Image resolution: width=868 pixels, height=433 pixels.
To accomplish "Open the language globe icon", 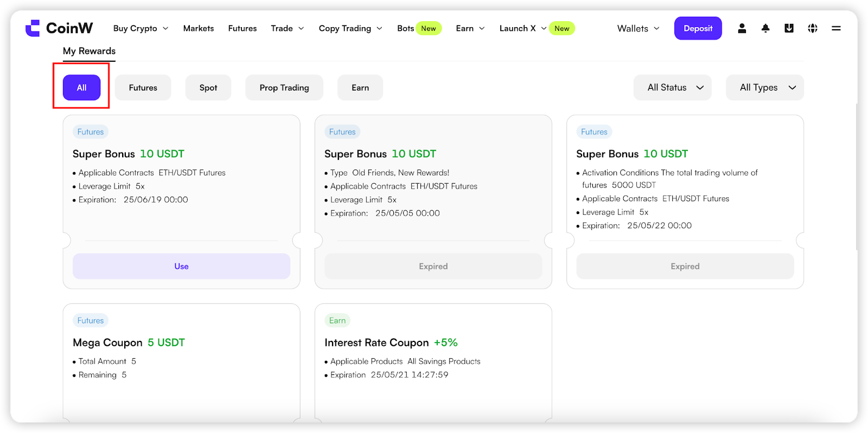I will [813, 28].
